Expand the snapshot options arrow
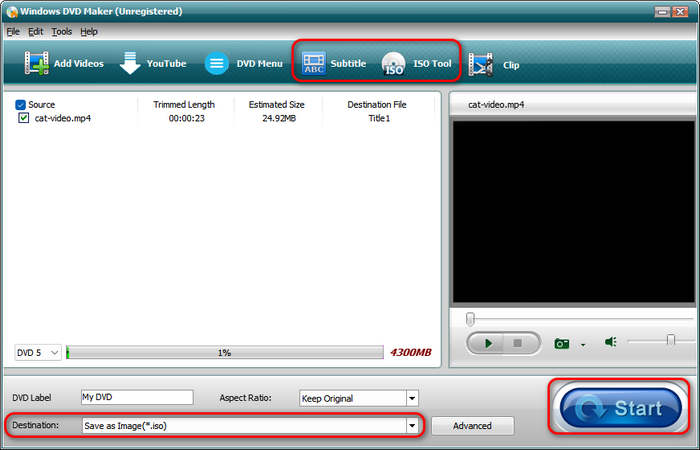This screenshot has width=700, height=450. (583, 345)
